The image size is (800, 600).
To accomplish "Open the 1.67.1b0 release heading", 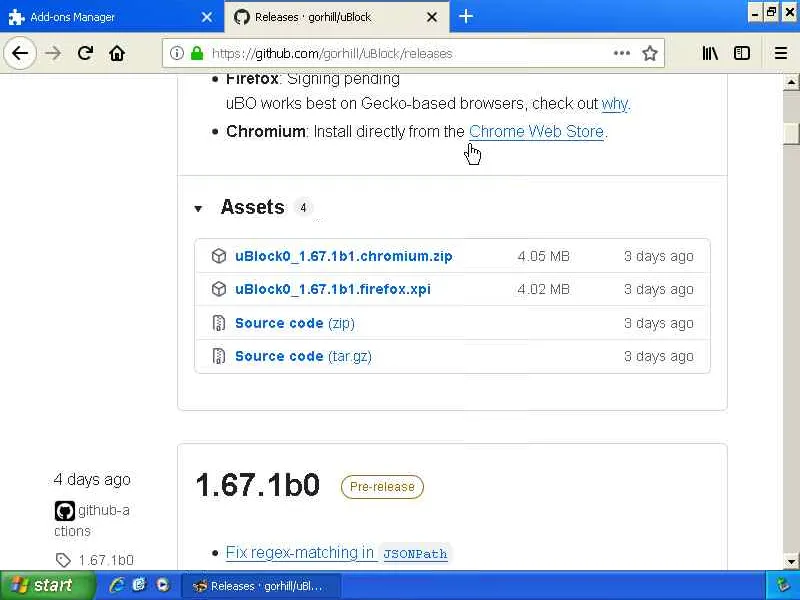I will pyautogui.click(x=257, y=485).
